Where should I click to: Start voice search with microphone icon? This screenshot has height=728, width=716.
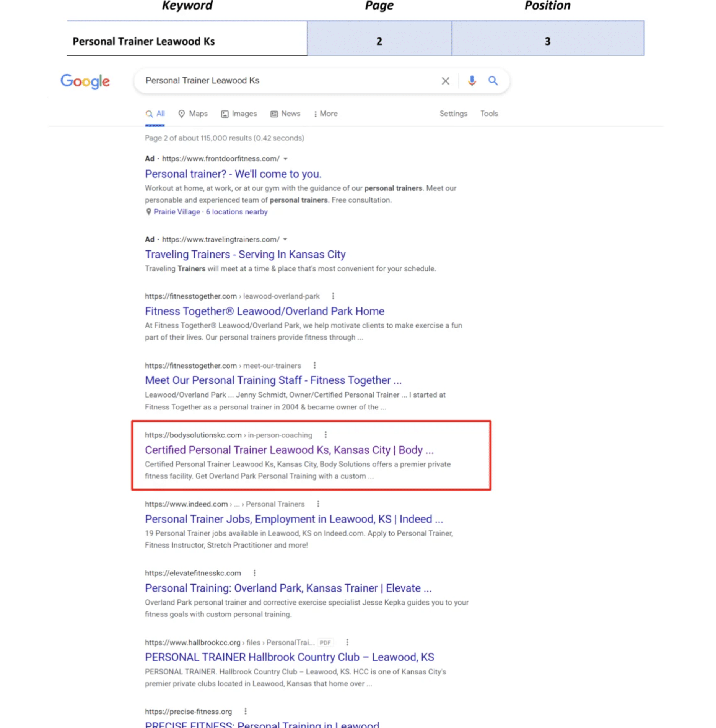[x=472, y=81]
